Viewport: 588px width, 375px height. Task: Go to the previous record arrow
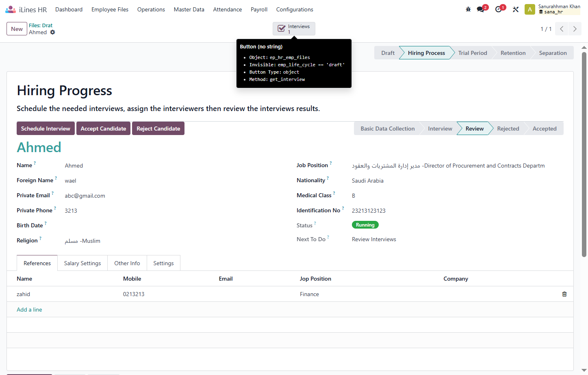562,29
